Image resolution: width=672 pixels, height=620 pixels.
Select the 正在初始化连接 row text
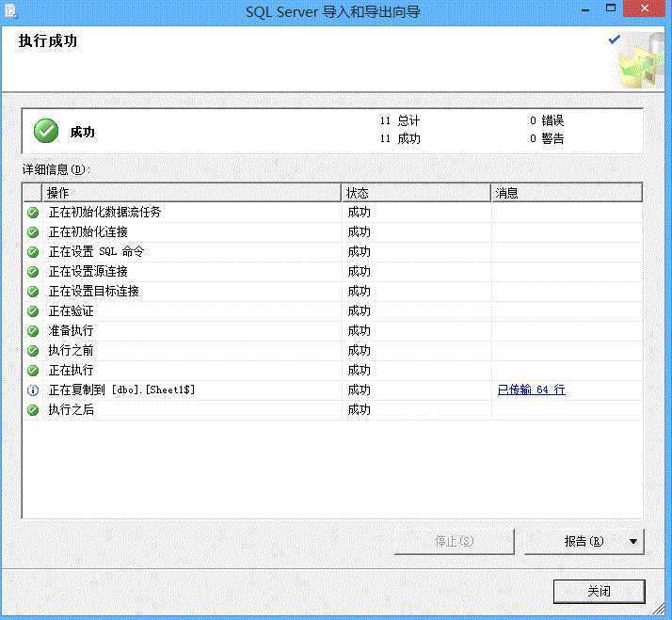click(x=88, y=231)
